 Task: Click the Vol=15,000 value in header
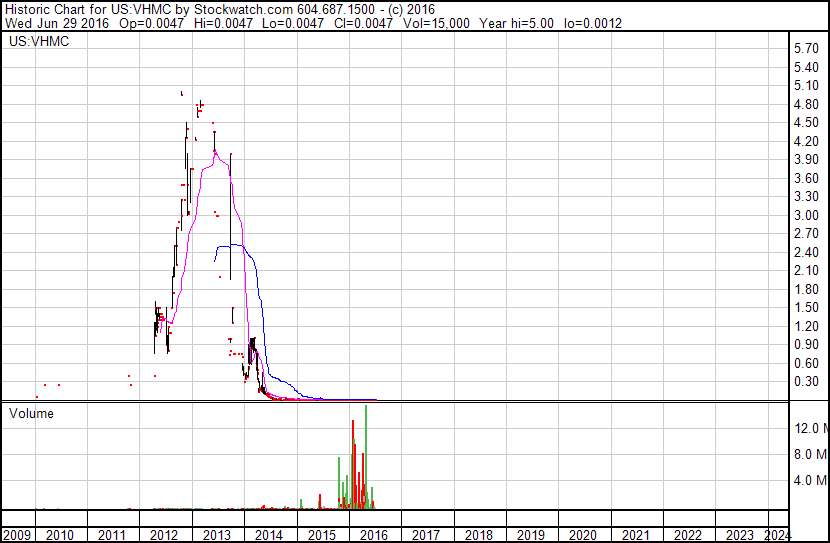click(436, 23)
